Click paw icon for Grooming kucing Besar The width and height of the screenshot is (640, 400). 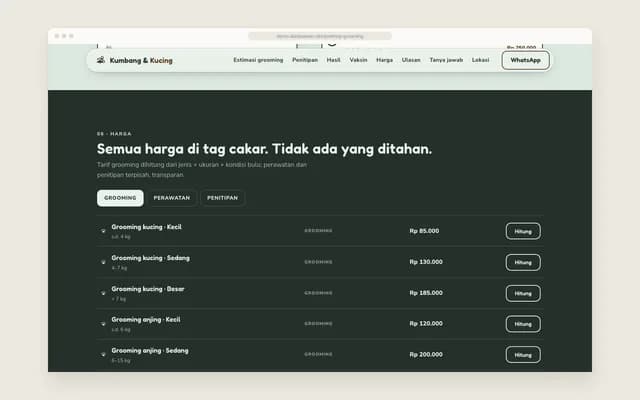click(103, 293)
